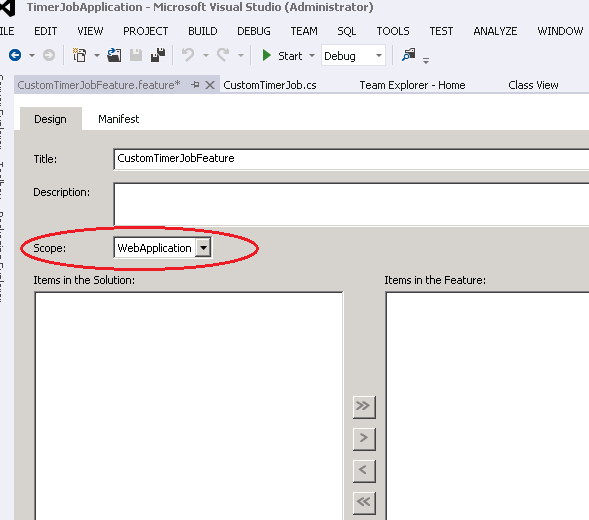
Task: Open the DEBUG menu
Action: pos(254,31)
